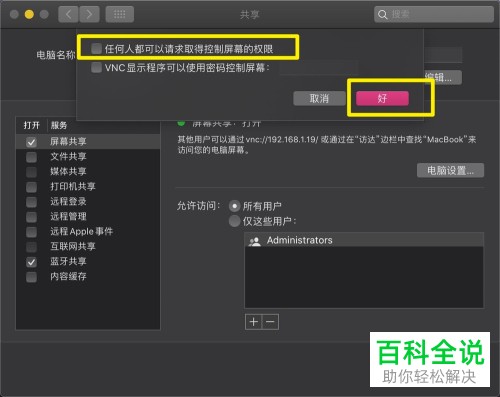Click the 取消 cancel button
The image size is (500, 397).
point(319,98)
